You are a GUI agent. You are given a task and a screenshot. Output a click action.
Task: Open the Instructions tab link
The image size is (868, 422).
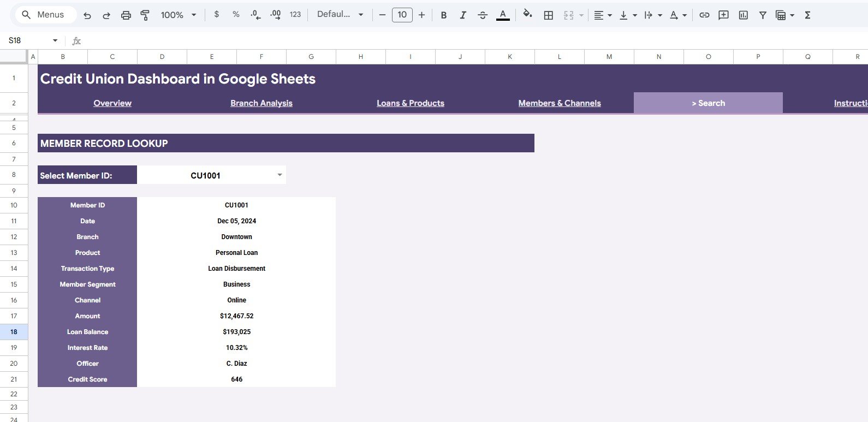851,103
